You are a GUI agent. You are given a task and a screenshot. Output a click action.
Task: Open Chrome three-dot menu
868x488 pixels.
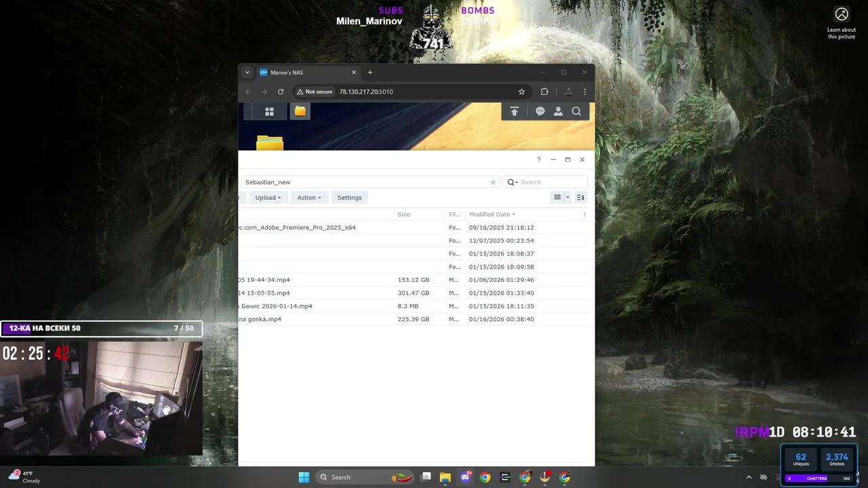click(x=585, y=91)
